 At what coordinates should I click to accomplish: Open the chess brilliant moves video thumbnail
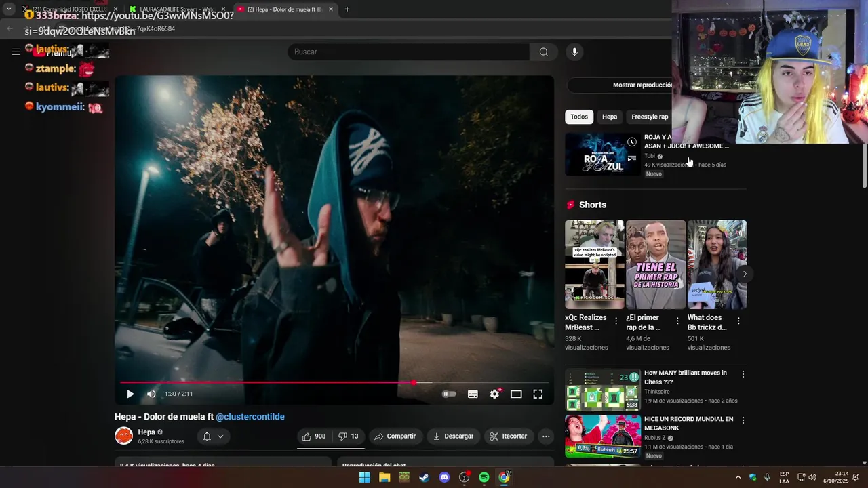602,390
